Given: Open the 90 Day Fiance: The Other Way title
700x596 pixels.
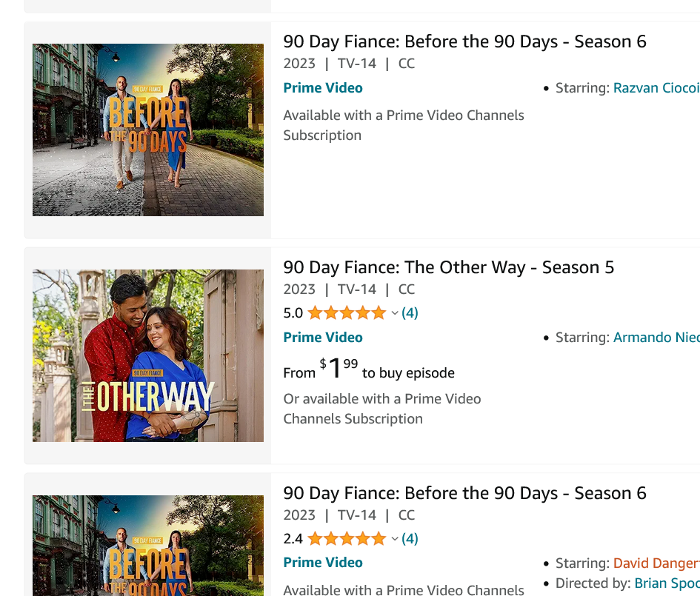Looking at the screenshot, I should (448, 267).
